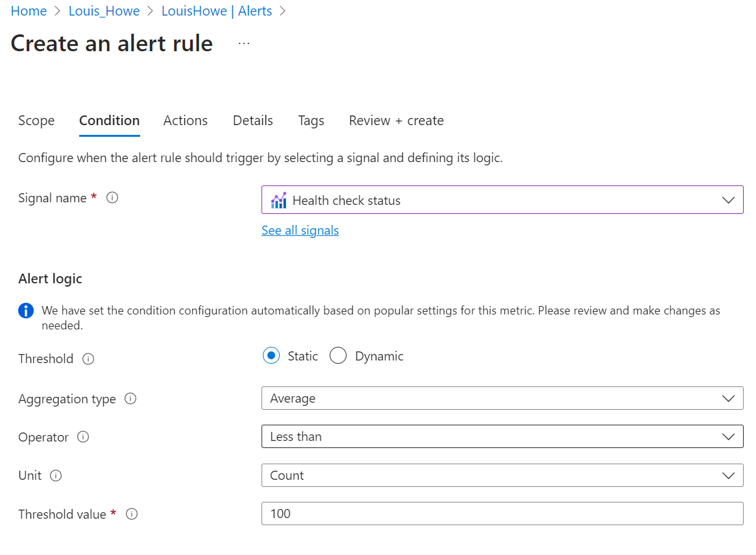This screenshot has height=555, width=756.
Task: Click the Threshold info icon
Action: point(88,359)
